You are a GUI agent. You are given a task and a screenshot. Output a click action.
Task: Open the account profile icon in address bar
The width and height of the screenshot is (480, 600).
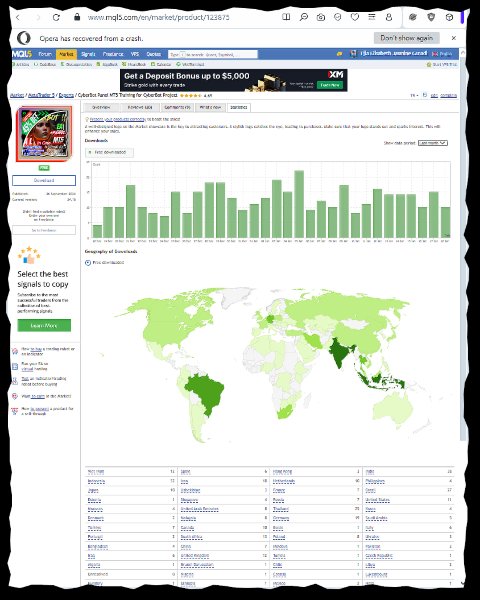pos(389,17)
